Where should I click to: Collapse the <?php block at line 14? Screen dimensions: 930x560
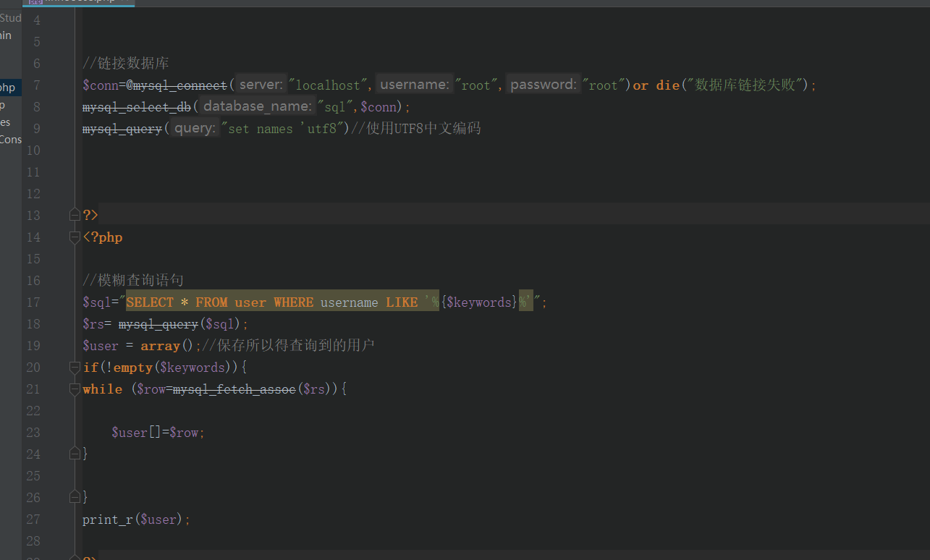click(75, 237)
